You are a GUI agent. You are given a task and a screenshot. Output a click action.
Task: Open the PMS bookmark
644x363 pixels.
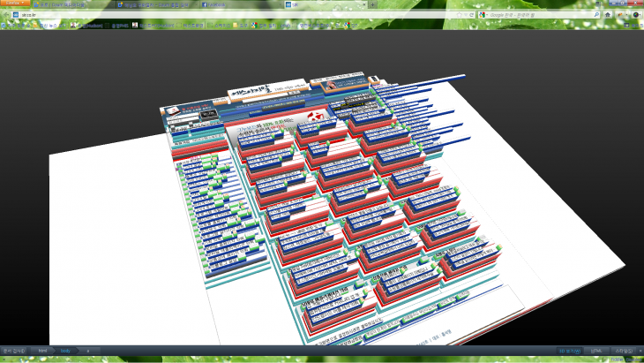(x=117, y=26)
